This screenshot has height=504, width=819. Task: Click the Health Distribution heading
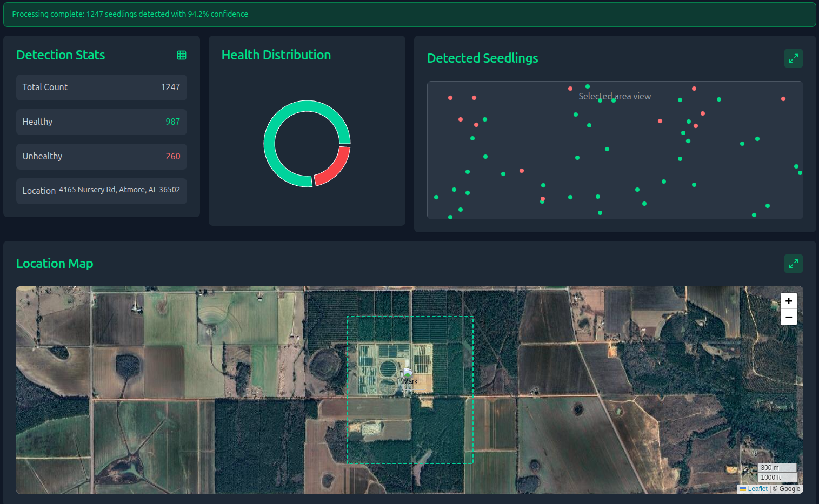(x=276, y=55)
